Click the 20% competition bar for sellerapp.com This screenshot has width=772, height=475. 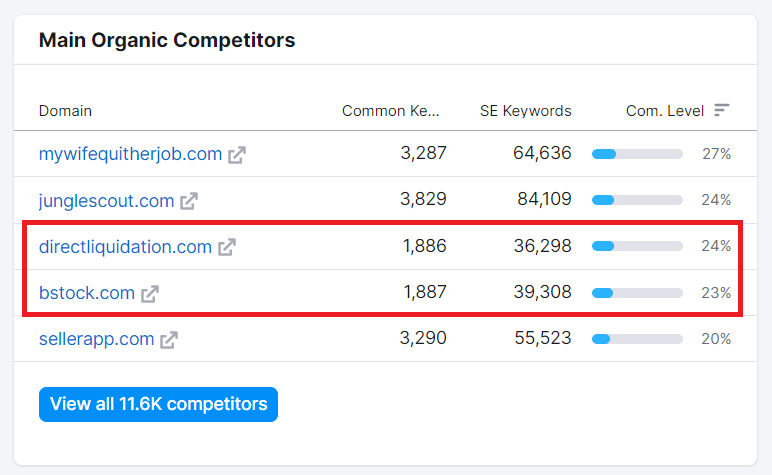coord(637,339)
